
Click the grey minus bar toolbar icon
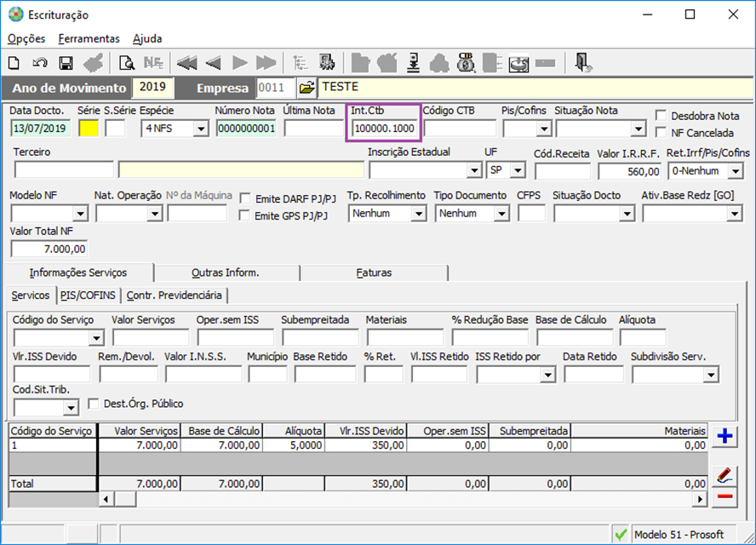point(546,63)
